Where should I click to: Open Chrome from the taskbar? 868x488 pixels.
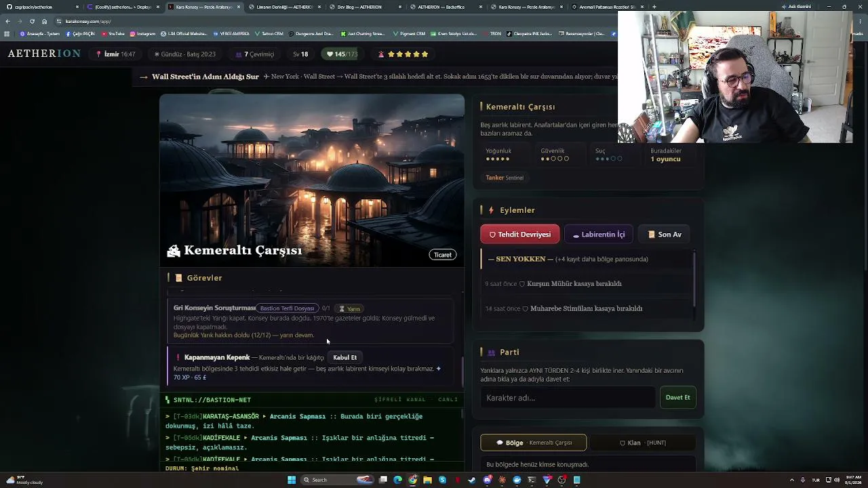pyautogui.click(x=413, y=480)
